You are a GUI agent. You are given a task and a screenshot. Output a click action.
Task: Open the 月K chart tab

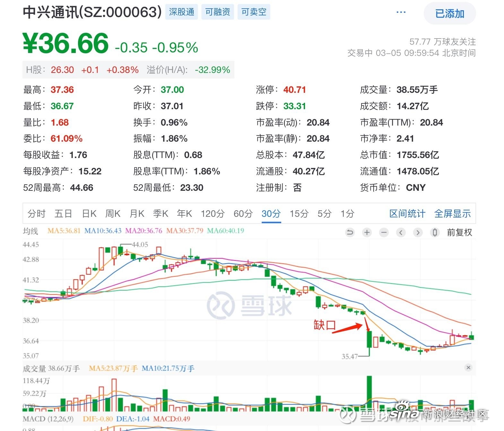137,214
